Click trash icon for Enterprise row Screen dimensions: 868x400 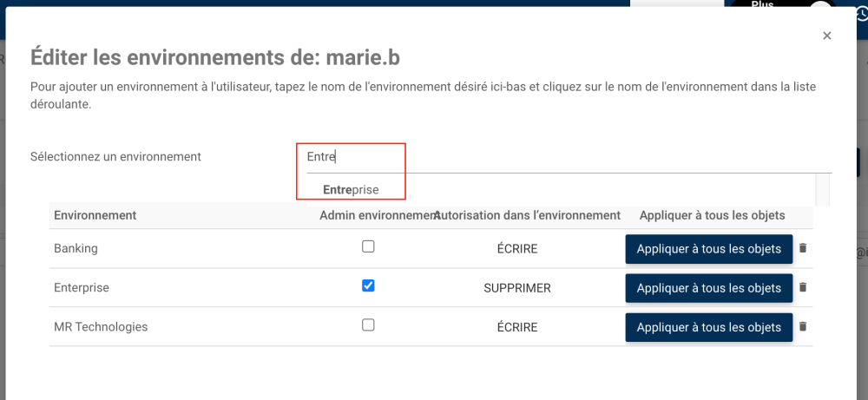click(803, 287)
